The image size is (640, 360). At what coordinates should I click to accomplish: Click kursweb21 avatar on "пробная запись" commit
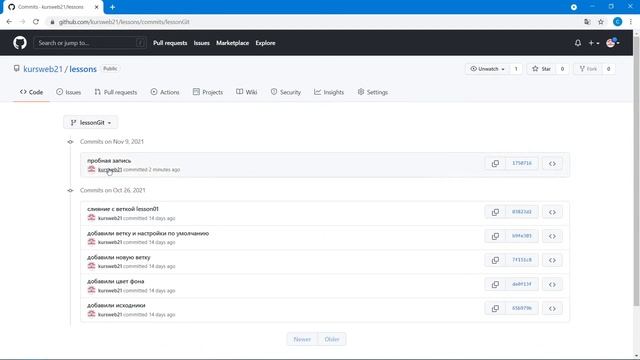tap(91, 169)
